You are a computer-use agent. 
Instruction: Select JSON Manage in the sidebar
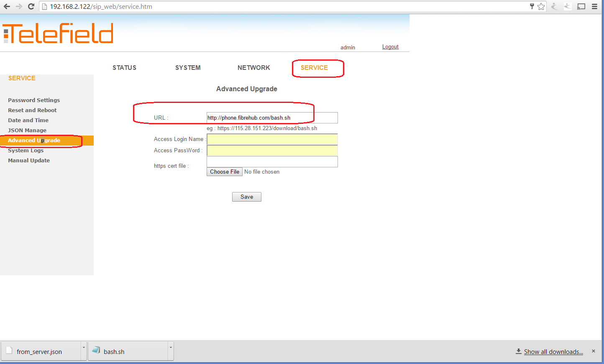coord(27,130)
